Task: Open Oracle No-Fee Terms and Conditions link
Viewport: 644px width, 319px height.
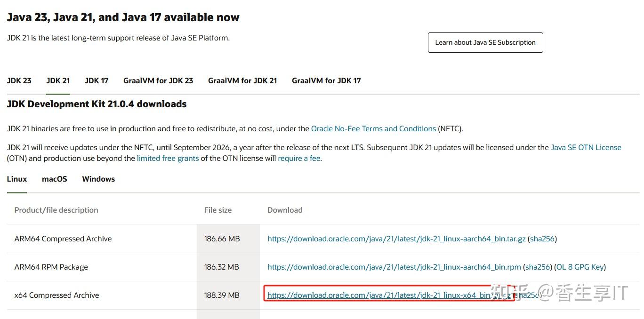Action: [x=373, y=128]
